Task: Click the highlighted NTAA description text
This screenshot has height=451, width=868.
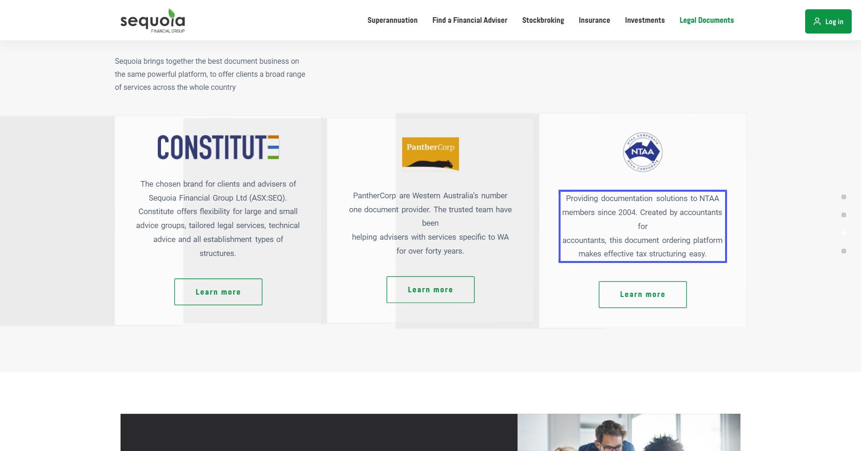Action: [642, 226]
